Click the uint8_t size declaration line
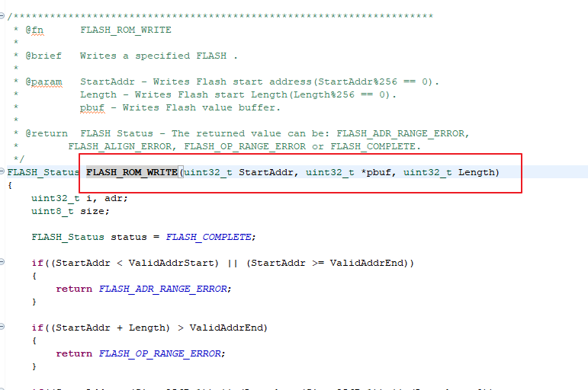This screenshot has height=390, width=588. pyautogui.click(x=70, y=211)
